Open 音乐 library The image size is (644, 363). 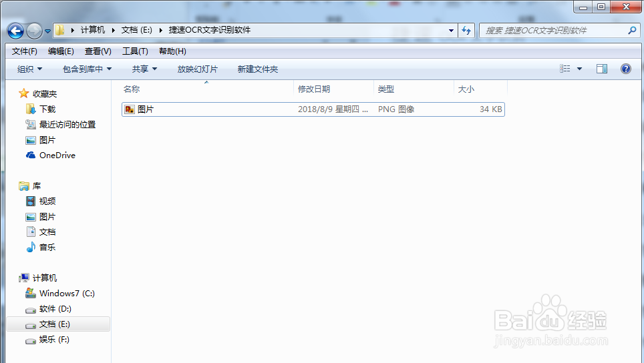[x=47, y=248]
